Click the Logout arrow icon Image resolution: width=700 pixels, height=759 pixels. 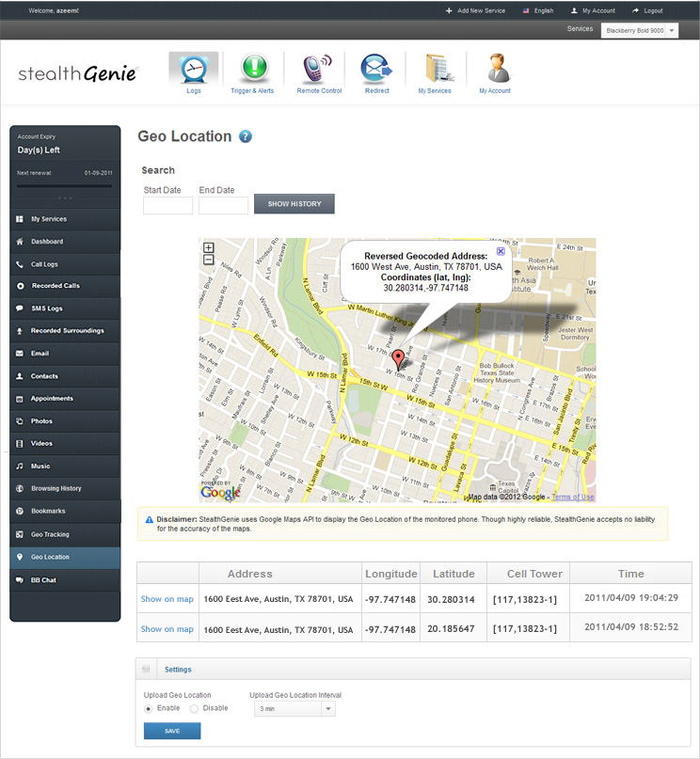(635, 10)
